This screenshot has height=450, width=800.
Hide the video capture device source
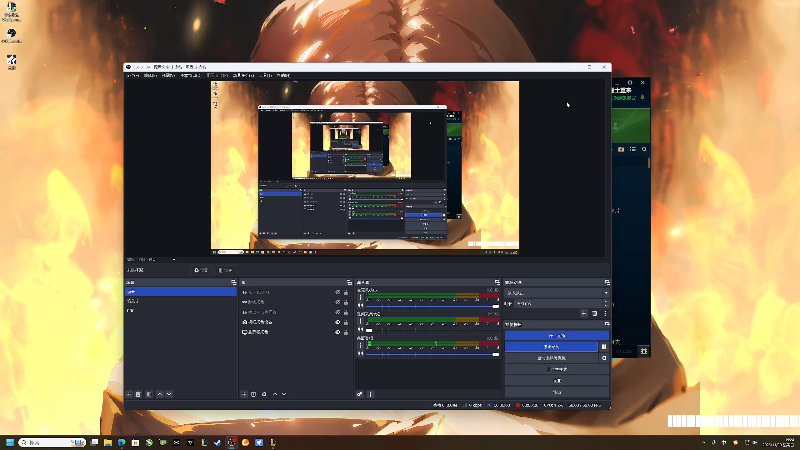click(338, 322)
